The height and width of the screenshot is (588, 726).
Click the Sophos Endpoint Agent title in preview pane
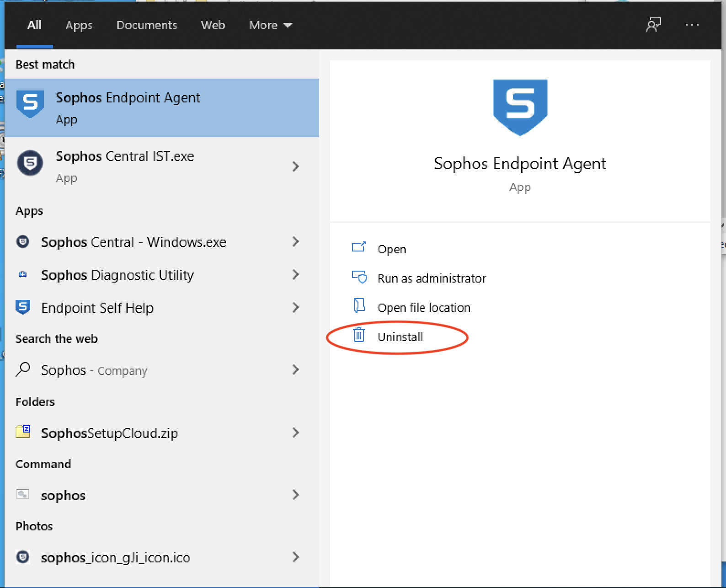pos(520,164)
